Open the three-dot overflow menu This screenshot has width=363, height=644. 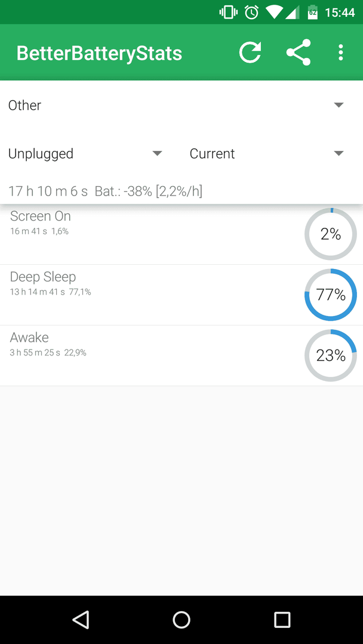[x=340, y=52]
